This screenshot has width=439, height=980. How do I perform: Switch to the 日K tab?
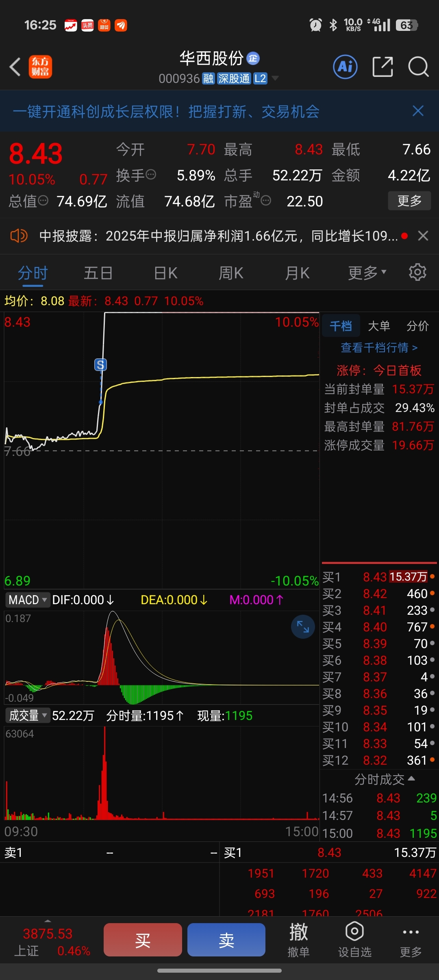(x=166, y=273)
